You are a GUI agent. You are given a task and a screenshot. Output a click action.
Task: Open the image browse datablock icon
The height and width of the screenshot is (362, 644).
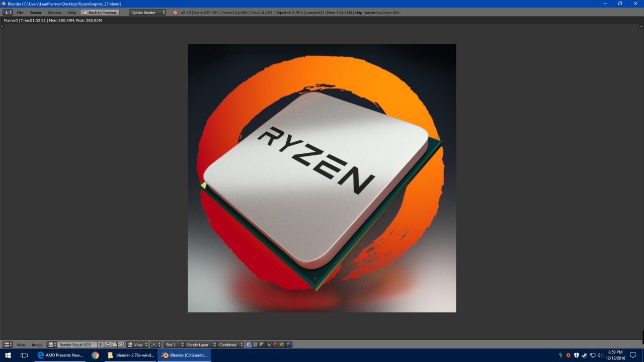(52, 345)
